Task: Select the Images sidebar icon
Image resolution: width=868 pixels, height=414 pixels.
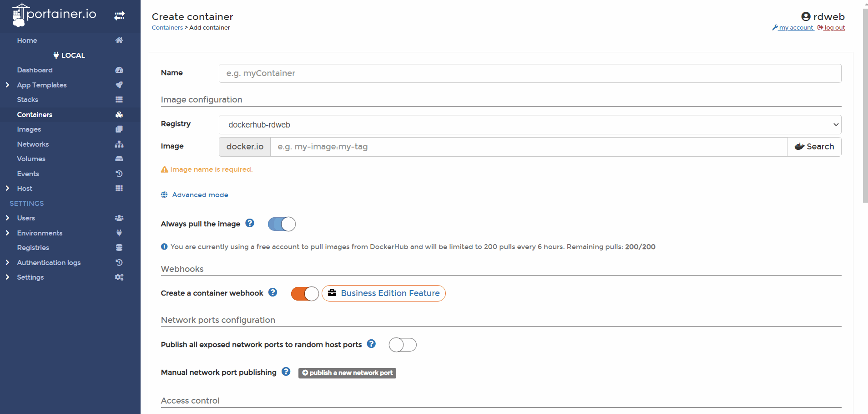Action: 119,129
